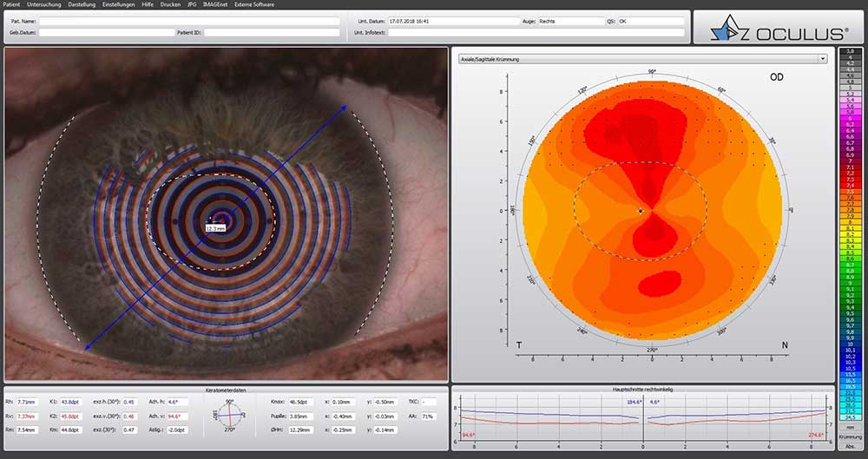Open the Axiale/Sagittale Krümmung map dropdown

coord(642,59)
